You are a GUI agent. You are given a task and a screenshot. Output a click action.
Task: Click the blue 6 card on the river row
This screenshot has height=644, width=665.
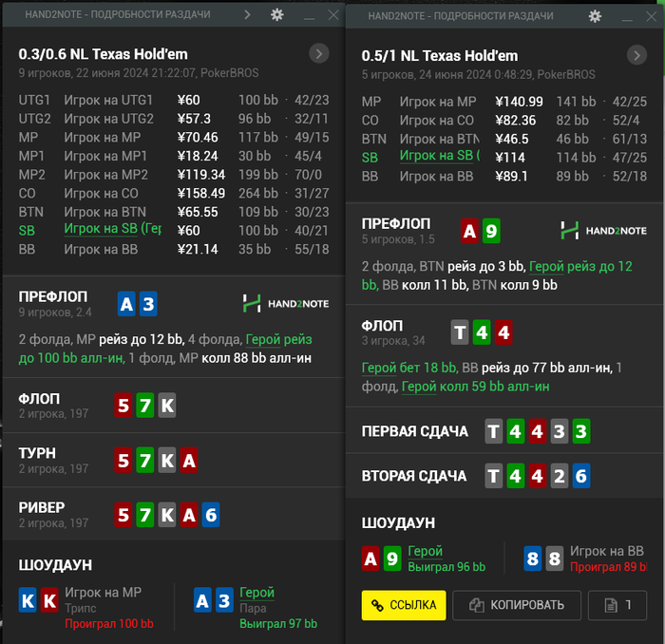(211, 515)
